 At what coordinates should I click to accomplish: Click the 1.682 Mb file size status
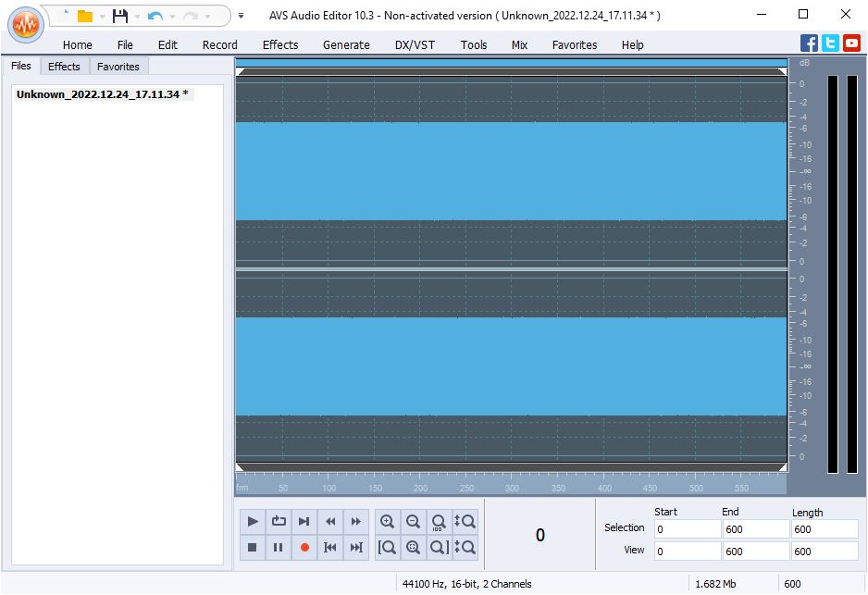click(715, 584)
